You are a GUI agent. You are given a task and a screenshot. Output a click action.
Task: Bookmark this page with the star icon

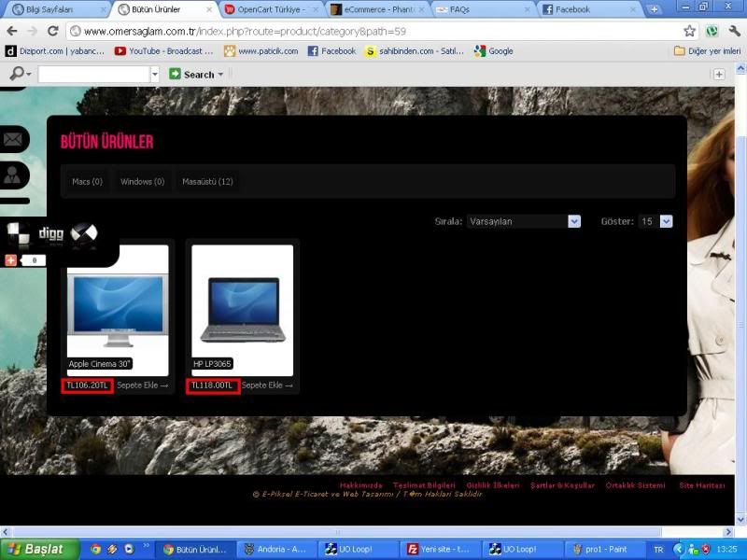click(689, 32)
